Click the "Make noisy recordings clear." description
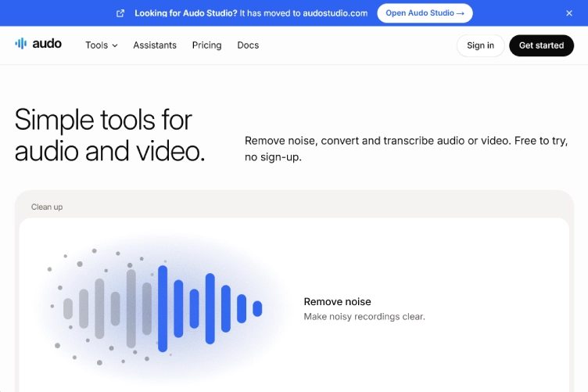This screenshot has width=588, height=392. (364, 317)
